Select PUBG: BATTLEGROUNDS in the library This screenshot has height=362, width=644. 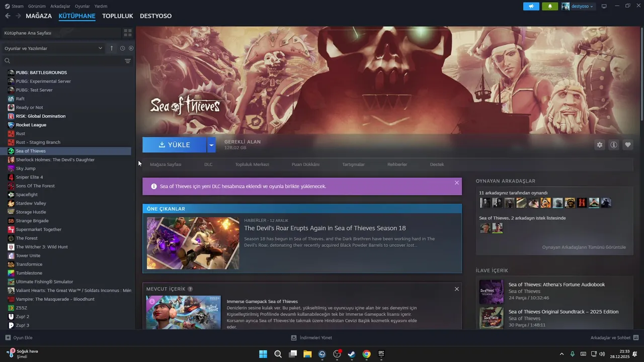tap(67, 72)
